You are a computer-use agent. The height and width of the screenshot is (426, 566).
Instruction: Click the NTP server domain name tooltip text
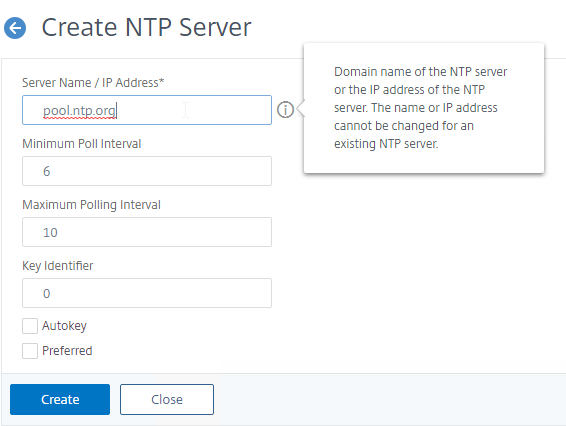click(x=421, y=108)
